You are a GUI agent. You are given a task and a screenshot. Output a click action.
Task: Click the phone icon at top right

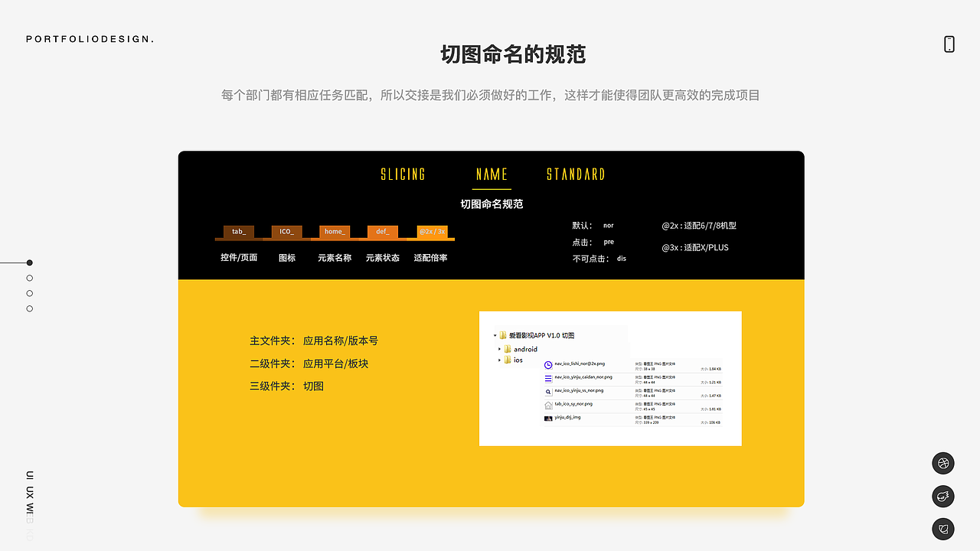949,44
